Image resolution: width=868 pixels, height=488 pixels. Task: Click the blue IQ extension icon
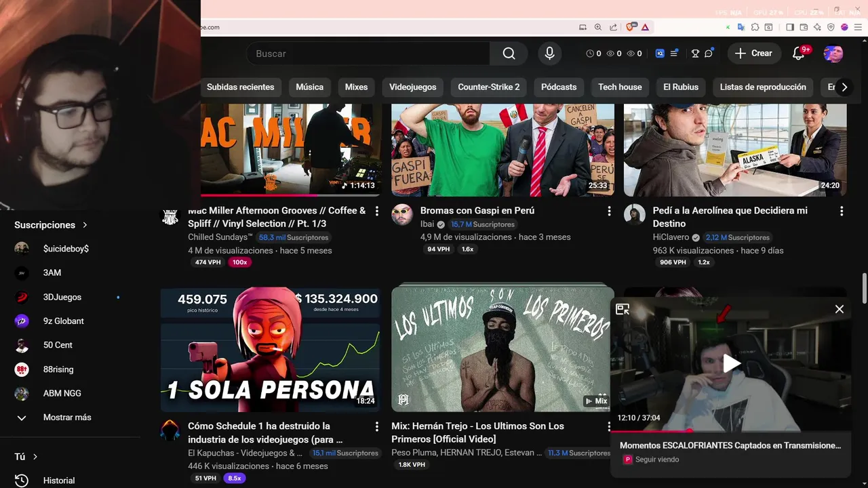pos(660,54)
